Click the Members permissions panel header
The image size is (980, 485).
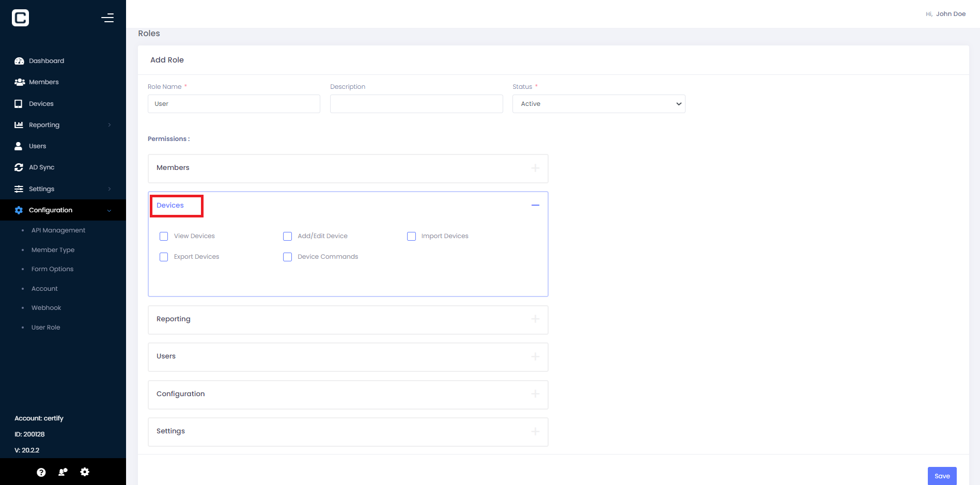(348, 168)
